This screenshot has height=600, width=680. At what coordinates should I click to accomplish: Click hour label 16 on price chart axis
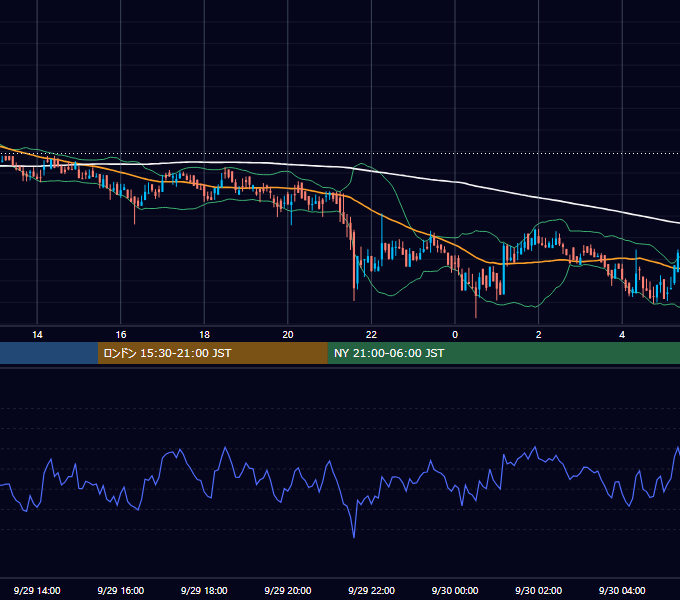click(x=121, y=335)
